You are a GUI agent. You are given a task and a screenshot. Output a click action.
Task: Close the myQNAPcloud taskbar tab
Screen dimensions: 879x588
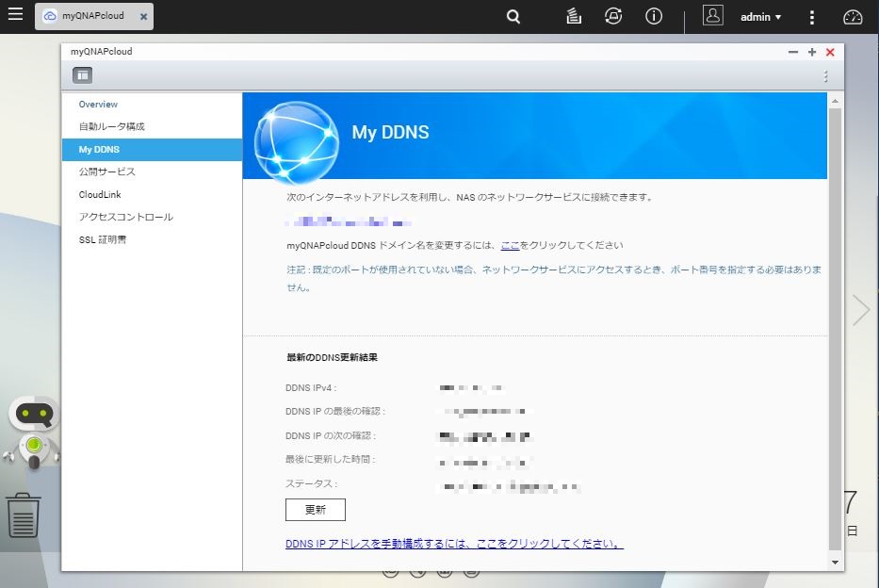click(143, 17)
